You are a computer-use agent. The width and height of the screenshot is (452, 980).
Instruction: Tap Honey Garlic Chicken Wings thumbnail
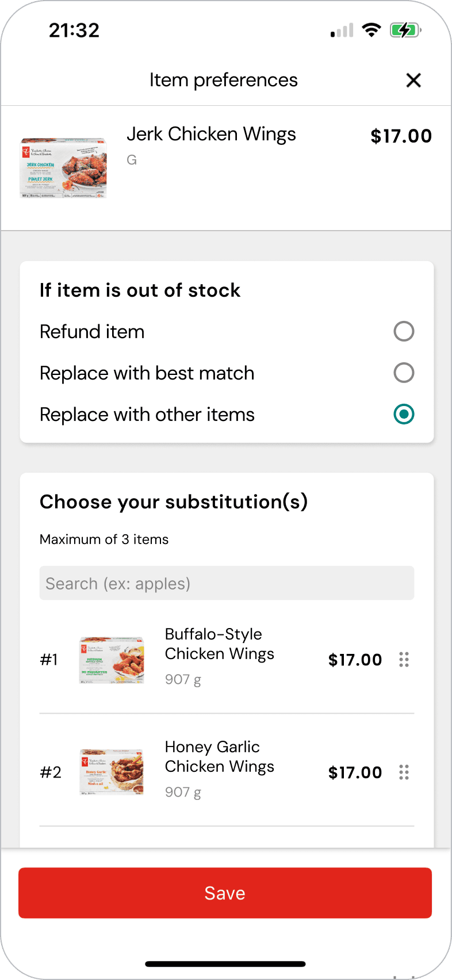tap(112, 772)
